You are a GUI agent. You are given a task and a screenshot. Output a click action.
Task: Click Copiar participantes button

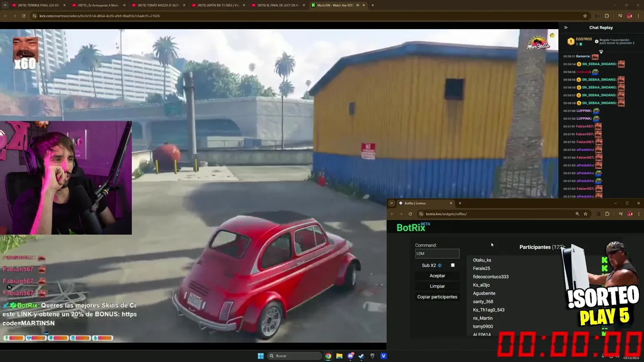(x=437, y=297)
